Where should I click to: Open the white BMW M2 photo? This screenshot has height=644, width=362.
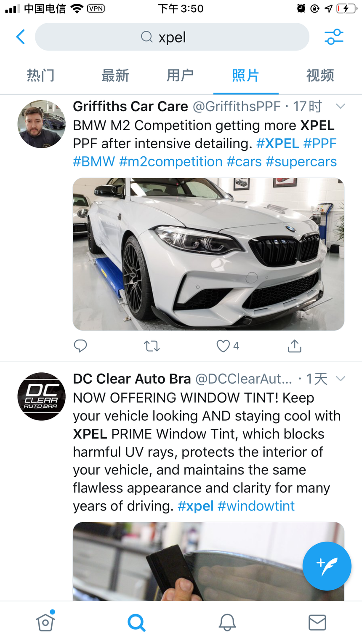208,254
